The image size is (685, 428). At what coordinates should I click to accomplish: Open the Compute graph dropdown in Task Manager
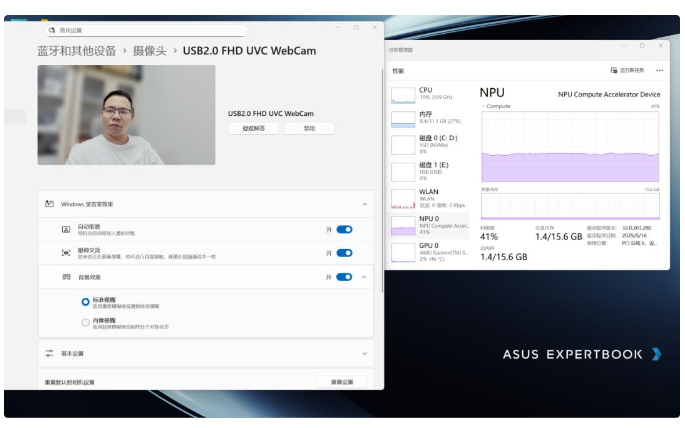484,106
